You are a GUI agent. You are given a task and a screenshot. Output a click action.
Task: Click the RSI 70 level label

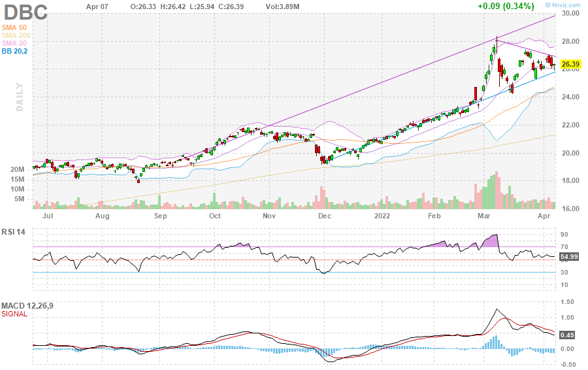[x=564, y=247]
